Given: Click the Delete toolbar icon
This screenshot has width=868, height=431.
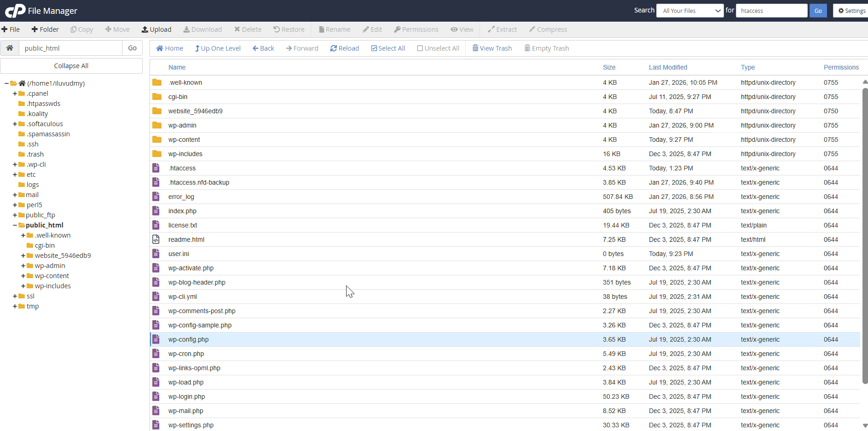Looking at the screenshot, I should 248,29.
